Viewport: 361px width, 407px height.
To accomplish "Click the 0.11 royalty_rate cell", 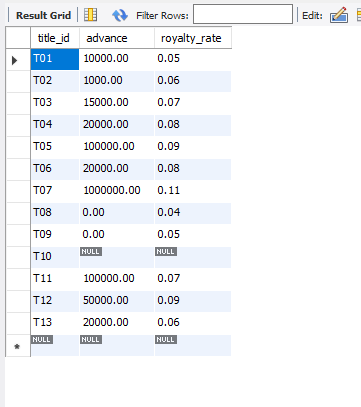I will coord(193,191).
